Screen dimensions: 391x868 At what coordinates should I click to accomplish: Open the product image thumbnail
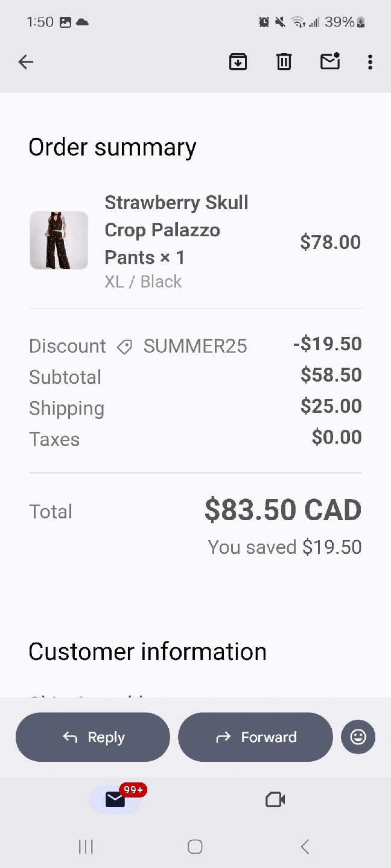coord(59,241)
